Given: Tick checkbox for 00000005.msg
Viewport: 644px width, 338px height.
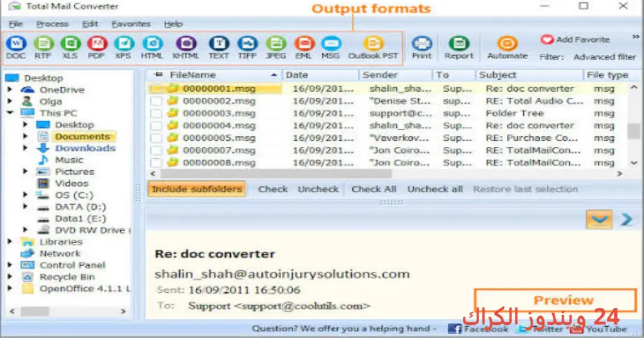Looking at the screenshot, I should (x=156, y=138).
